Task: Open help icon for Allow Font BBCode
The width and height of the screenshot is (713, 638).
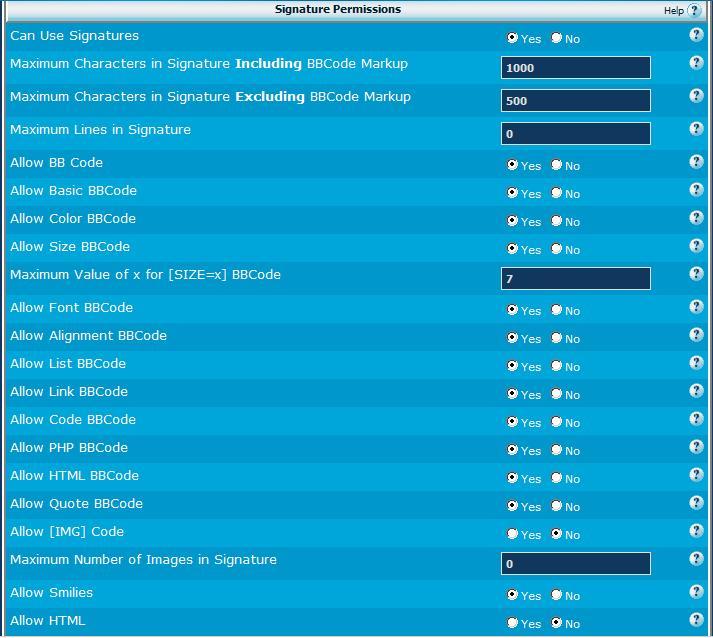Action: [696, 306]
